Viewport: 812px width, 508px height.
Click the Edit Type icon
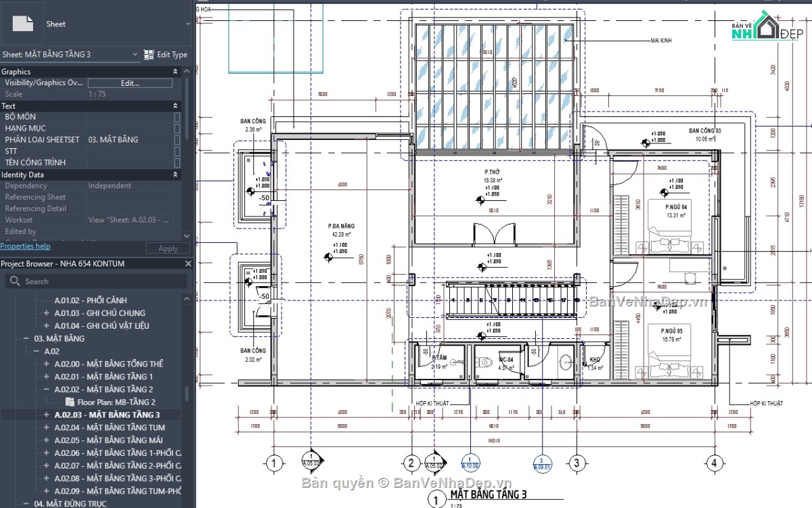coord(150,55)
